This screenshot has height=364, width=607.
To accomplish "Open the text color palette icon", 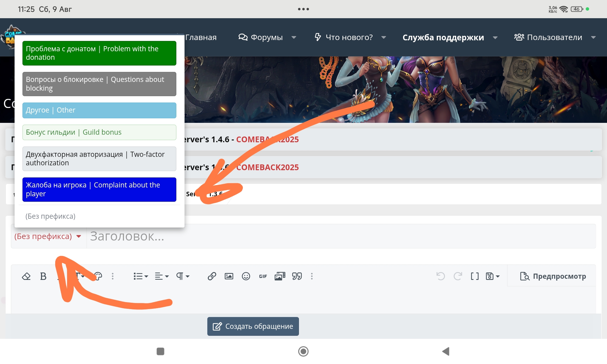I will click(98, 276).
